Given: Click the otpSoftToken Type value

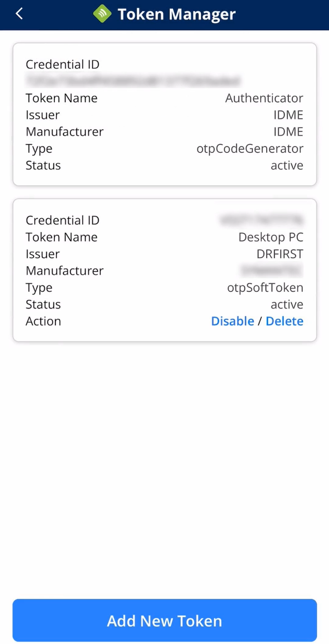Looking at the screenshot, I should coord(265,287).
